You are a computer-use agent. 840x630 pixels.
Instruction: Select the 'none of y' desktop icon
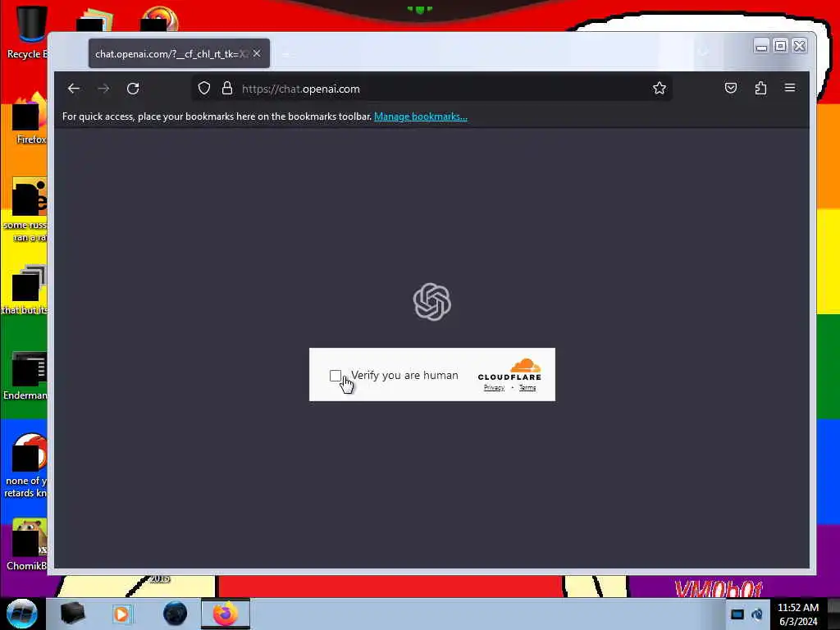(27, 466)
